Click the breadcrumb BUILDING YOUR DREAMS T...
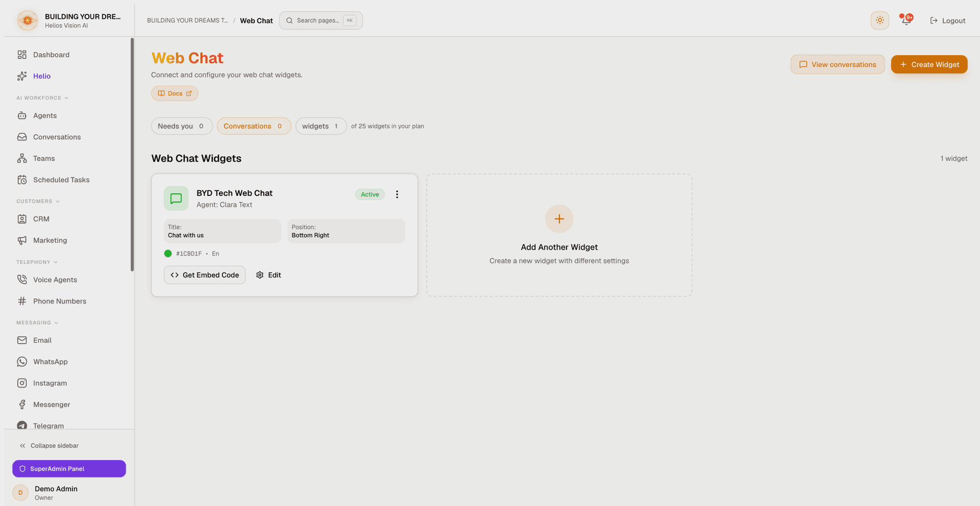 [x=187, y=20]
